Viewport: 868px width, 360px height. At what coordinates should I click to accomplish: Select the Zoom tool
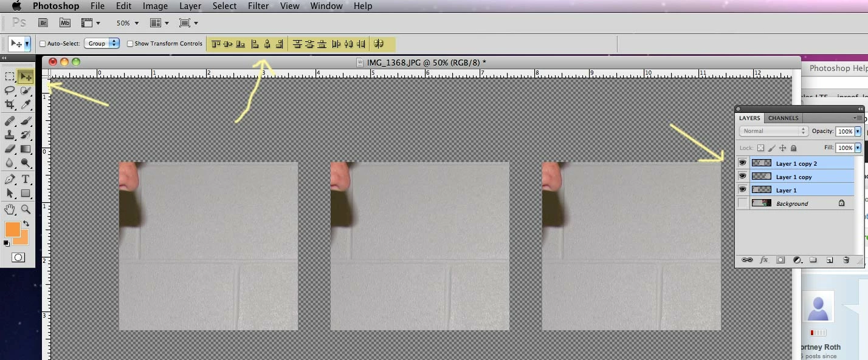tap(26, 209)
